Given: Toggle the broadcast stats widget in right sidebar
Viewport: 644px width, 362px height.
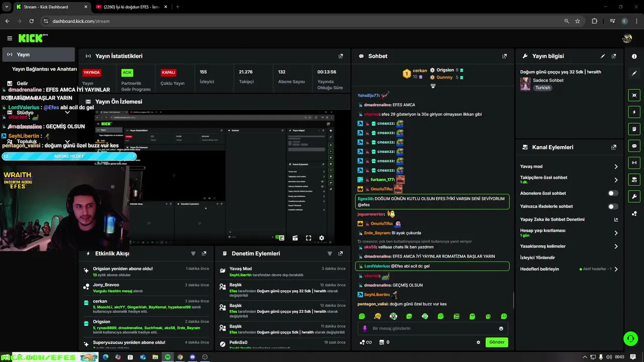Looking at the screenshot, I should click(634, 162).
